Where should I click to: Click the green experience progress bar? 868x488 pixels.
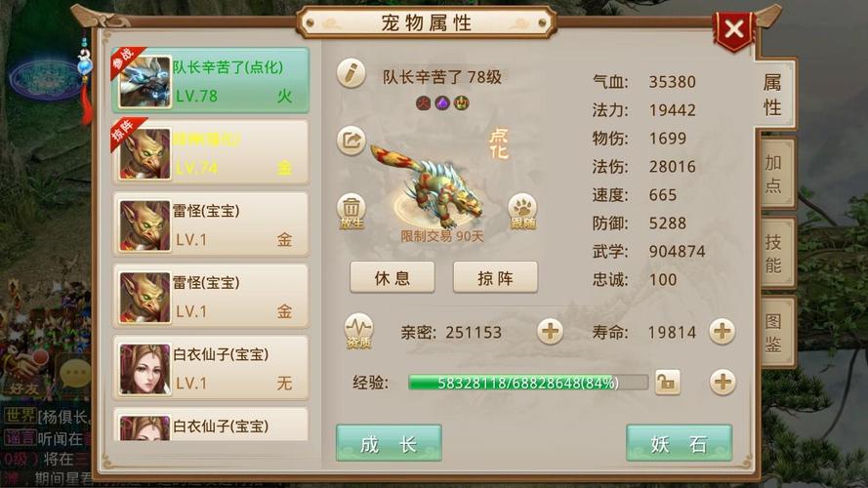528,383
